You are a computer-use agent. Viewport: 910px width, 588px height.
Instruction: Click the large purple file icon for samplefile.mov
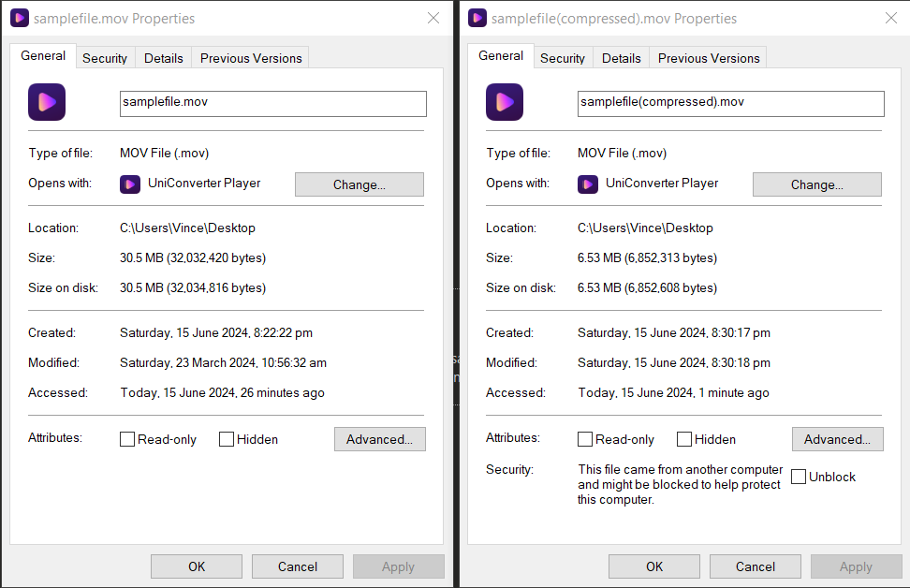click(x=46, y=101)
